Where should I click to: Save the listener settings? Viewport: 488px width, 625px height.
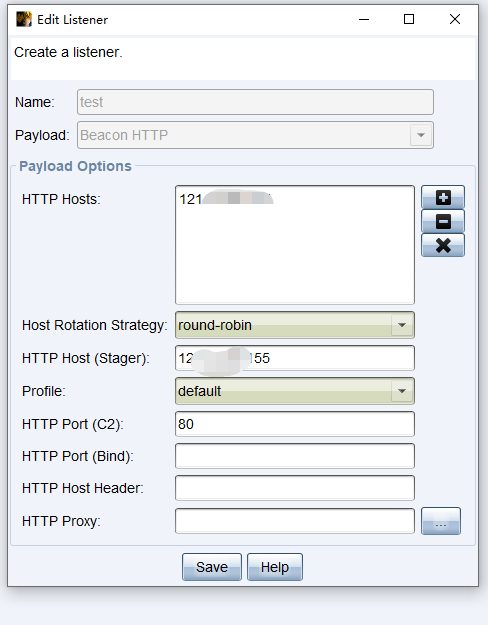pos(212,567)
